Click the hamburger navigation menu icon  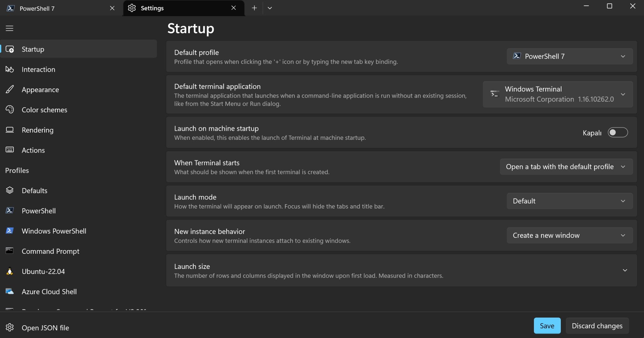(x=9, y=29)
